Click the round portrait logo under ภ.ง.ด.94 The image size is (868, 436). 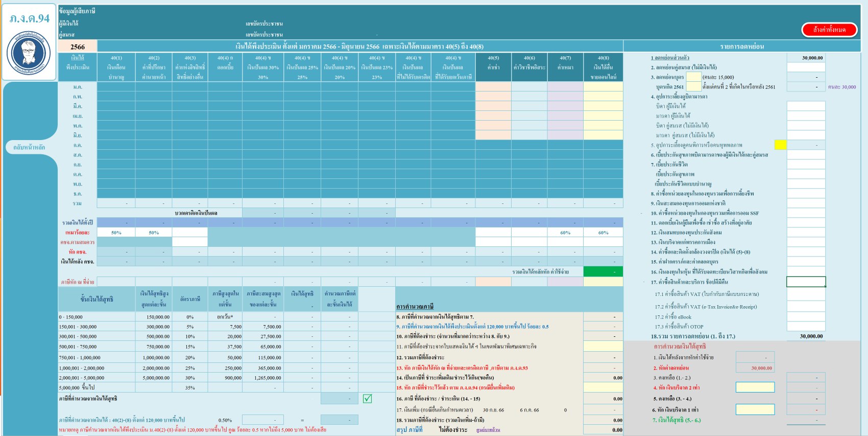click(29, 53)
